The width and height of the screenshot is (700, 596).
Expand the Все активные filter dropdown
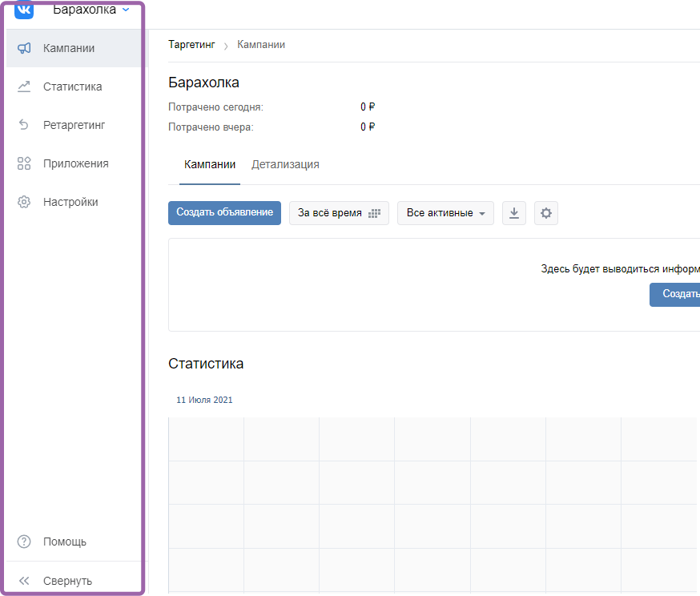pyautogui.click(x=445, y=213)
